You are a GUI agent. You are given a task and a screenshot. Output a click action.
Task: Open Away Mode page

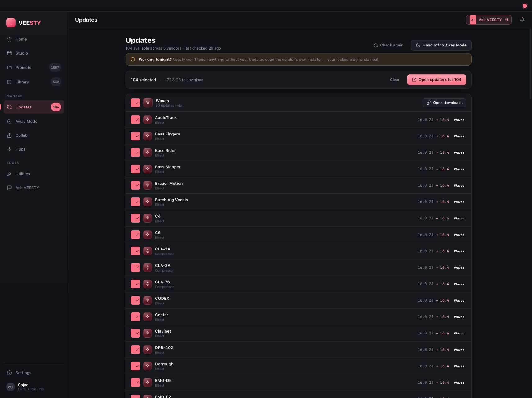click(34, 122)
